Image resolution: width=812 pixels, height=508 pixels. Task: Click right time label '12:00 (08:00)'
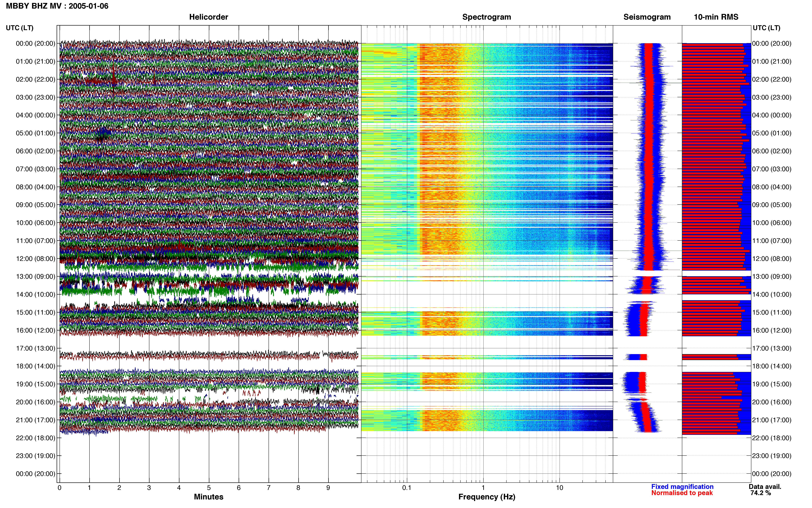click(x=772, y=259)
